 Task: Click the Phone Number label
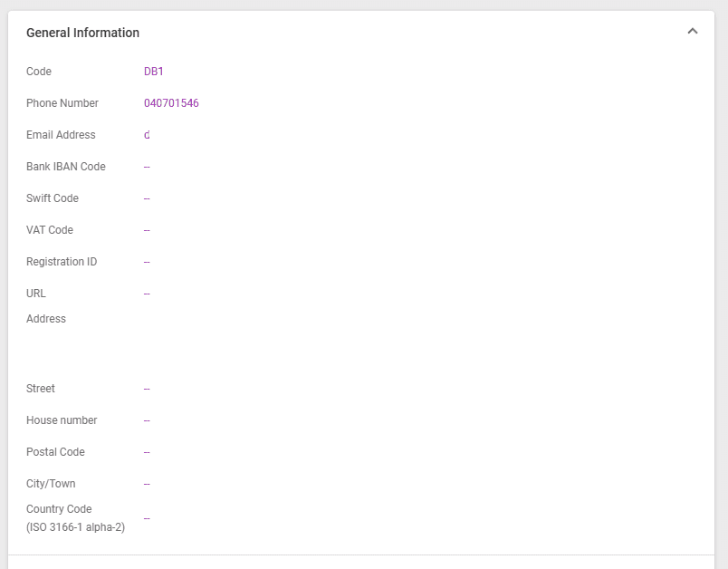click(x=62, y=103)
